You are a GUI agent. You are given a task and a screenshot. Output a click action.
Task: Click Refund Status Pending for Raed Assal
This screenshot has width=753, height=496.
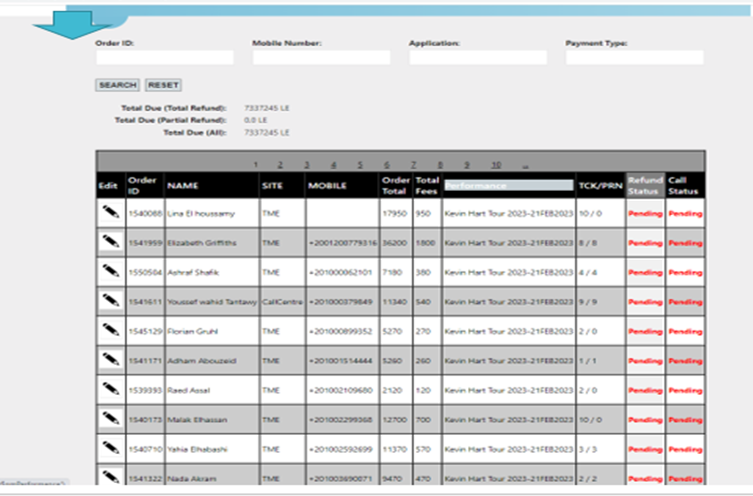pyautogui.click(x=645, y=390)
